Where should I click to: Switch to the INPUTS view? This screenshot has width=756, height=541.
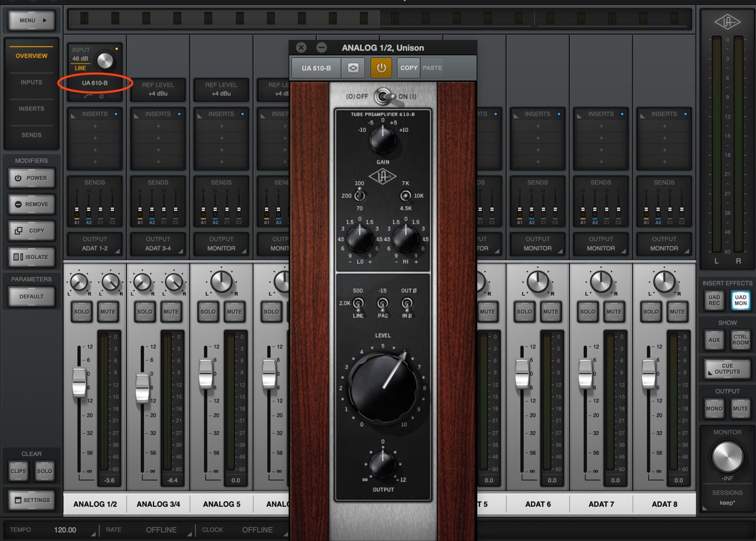pyautogui.click(x=31, y=82)
